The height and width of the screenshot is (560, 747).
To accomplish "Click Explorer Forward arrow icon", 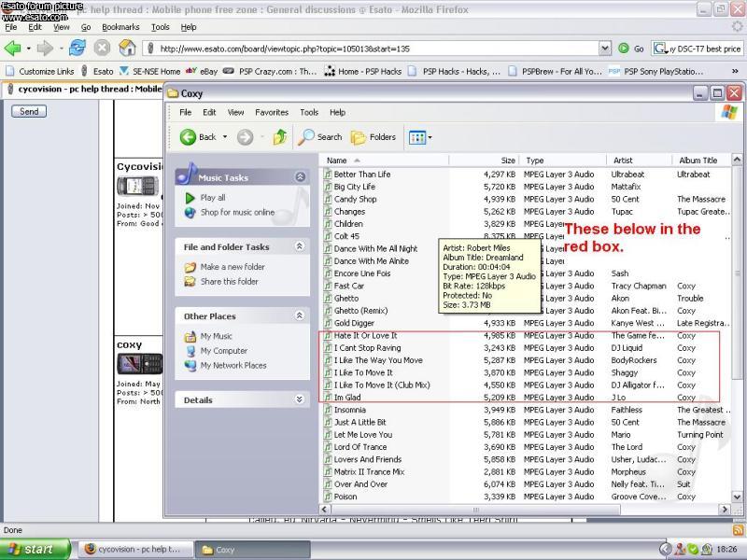I will pyautogui.click(x=246, y=137).
